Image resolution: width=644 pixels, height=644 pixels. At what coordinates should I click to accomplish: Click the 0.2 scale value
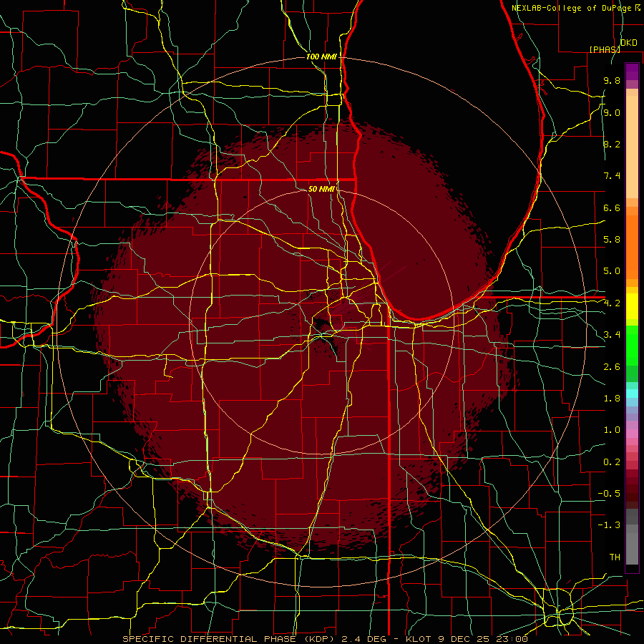pos(612,462)
